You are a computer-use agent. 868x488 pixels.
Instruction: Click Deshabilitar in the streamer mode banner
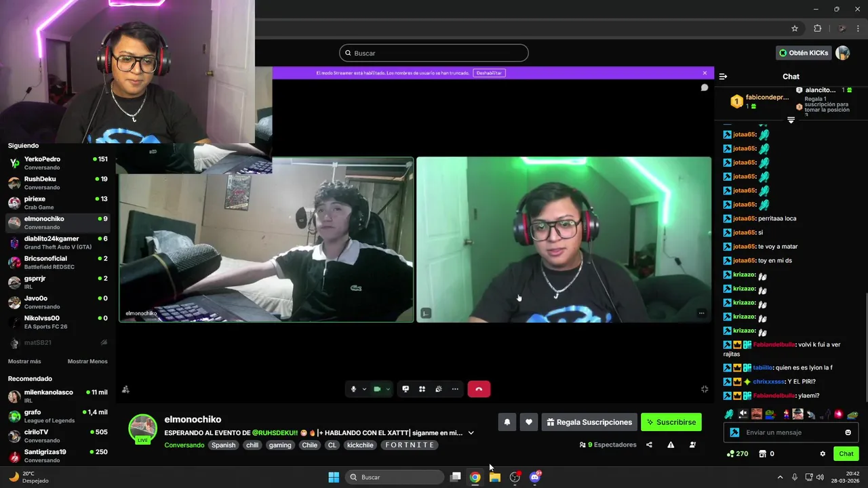tap(489, 73)
